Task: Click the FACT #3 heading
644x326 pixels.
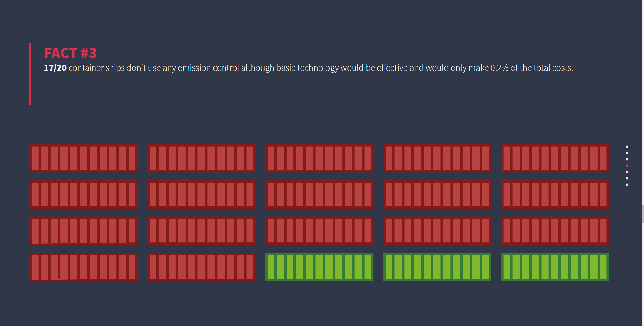Action: coord(70,53)
